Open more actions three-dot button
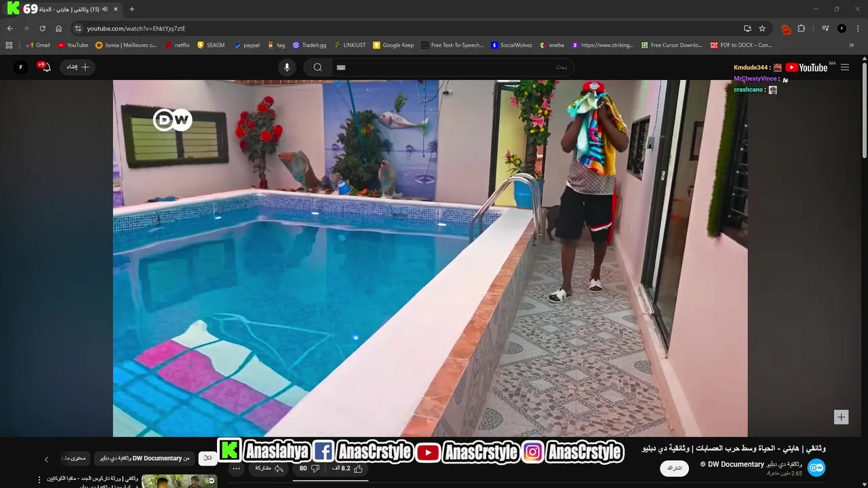868x488 pixels. [236, 468]
